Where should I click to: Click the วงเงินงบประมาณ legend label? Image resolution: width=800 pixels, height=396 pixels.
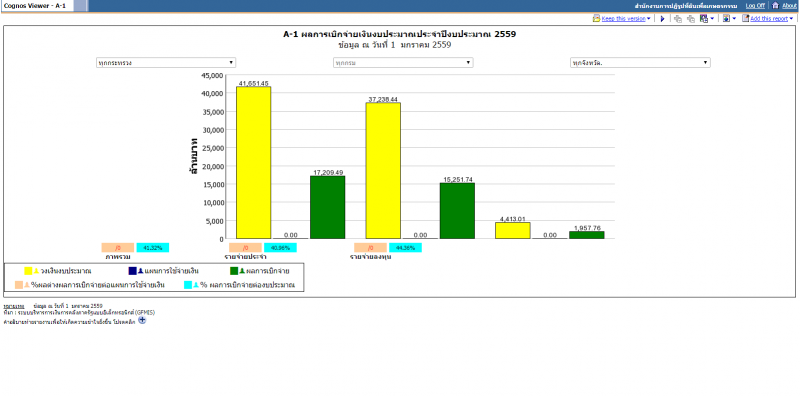(66, 271)
